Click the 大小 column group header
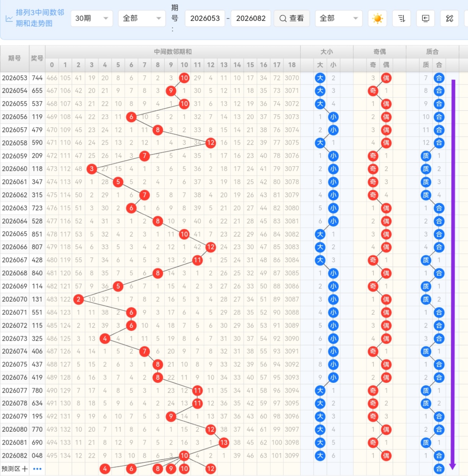Viewport: 468px width, 476px height. tap(327, 52)
